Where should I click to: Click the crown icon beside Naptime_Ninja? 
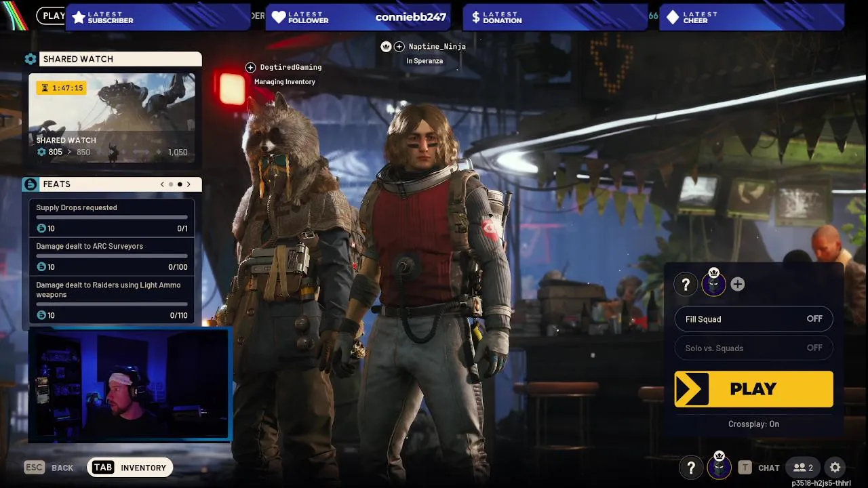pyautogui.click(x=386, y=46)
